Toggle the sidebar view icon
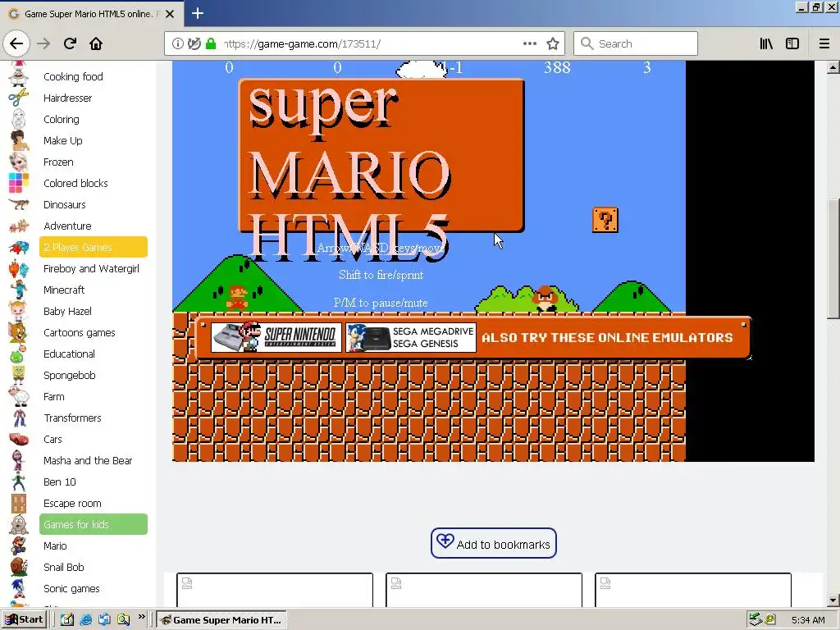This screenshot has height=630, width=840. (792, 43)
